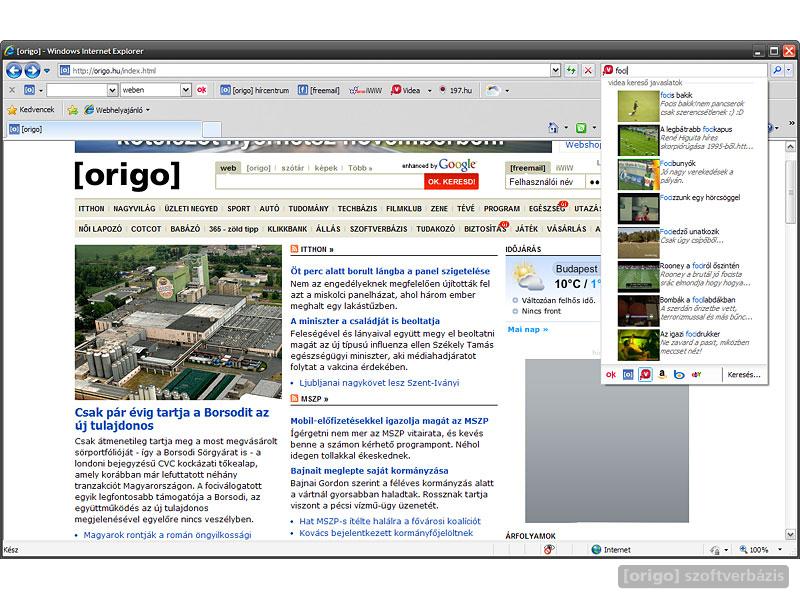
Task: Refresh the page with the green arrows icon
Action: (x=571, y=70)
